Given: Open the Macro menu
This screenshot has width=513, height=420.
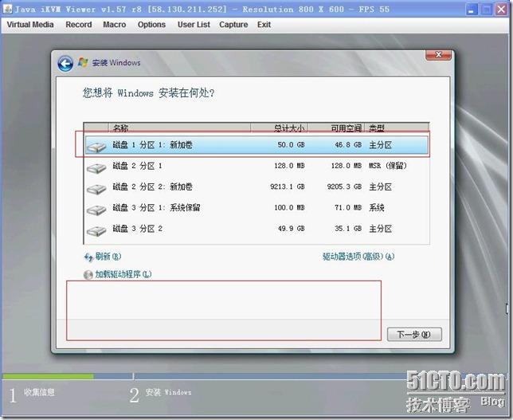Looking at the screenshot, I should pyautogui.click(x=114, y=25).
